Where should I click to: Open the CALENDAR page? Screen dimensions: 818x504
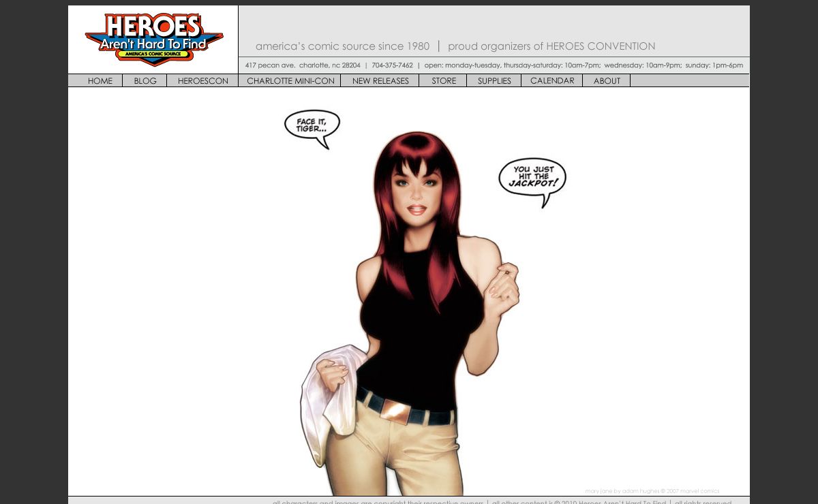click(552, 80)
